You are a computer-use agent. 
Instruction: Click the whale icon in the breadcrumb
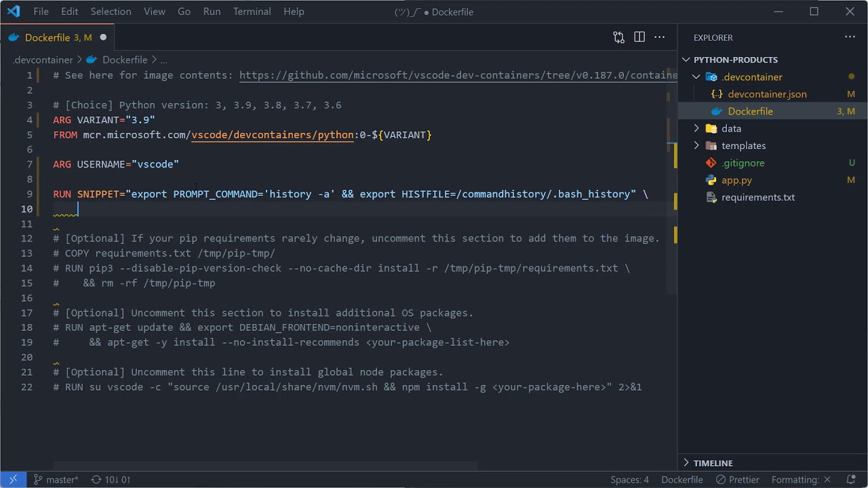[x=92, y=60]
